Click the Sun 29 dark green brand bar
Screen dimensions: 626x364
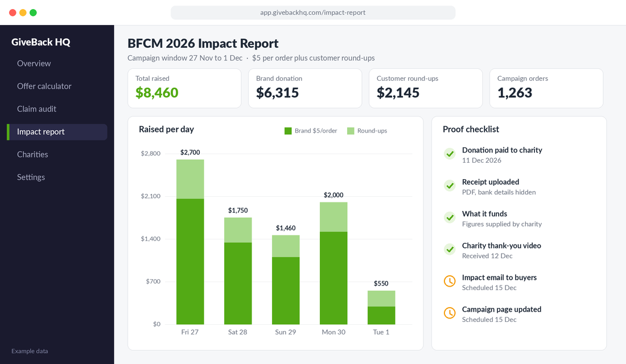click(286, 291)
